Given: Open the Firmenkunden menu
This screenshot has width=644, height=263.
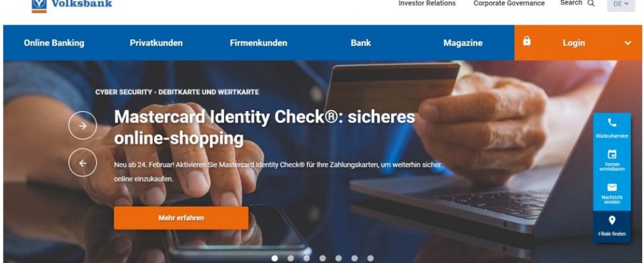Looking at the screenshot, I should click(x=258, y=43).
